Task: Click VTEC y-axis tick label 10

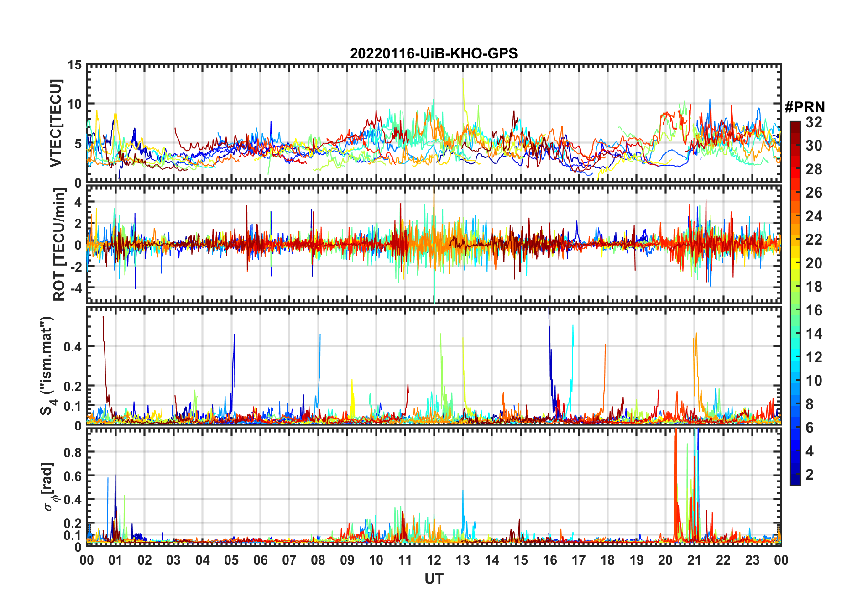Action: pos(75,104)
